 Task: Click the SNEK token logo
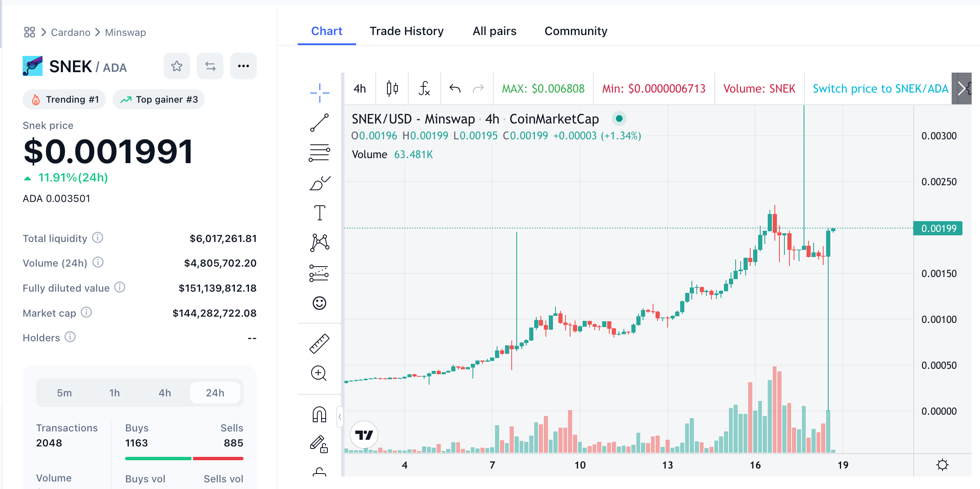[33, 66]
